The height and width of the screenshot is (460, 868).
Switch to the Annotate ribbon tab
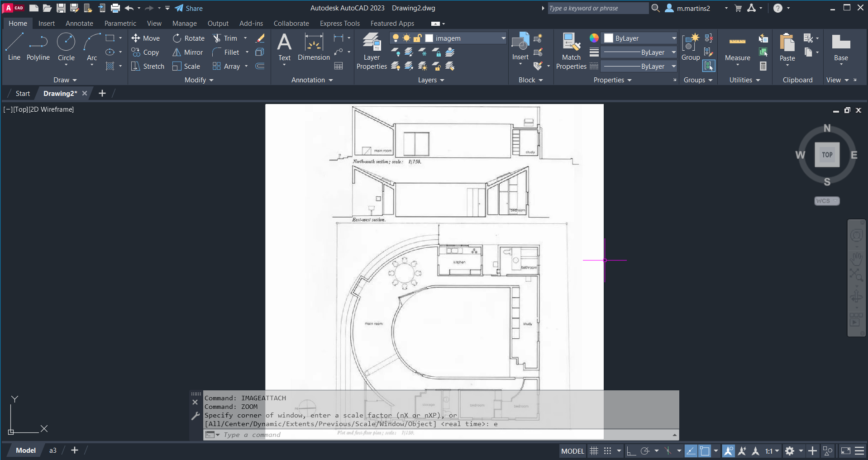point(79,24)
